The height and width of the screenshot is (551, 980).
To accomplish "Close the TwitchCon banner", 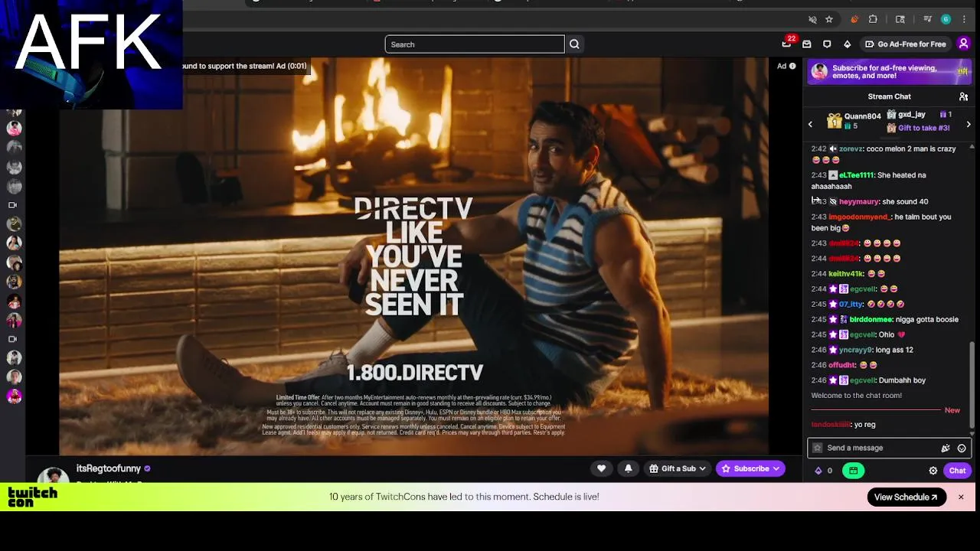I will (x=961, y=497).
